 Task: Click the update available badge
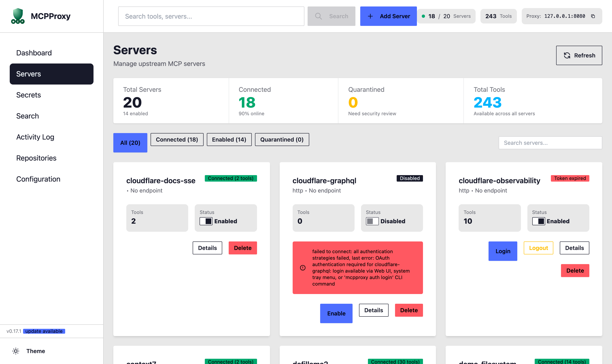pyautogui.click(x=44, y=331)
